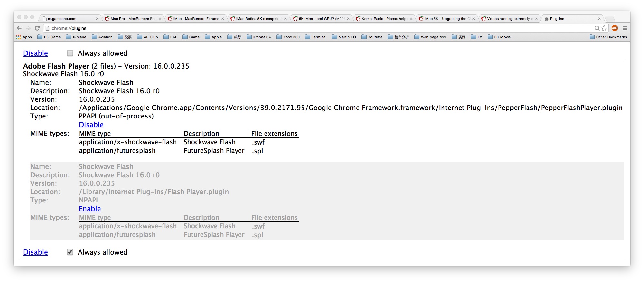Bookmark this page with the star icon
Viewport: 644px width, 282px height.
(604, 28)
